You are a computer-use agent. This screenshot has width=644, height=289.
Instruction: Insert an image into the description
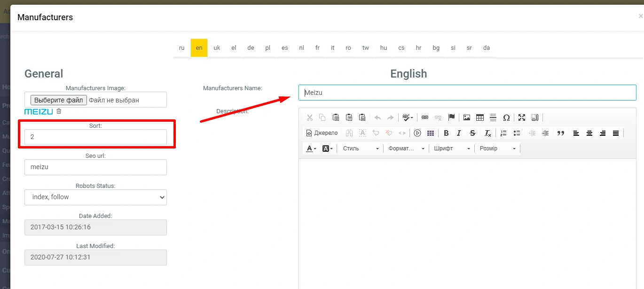[467, 117]
